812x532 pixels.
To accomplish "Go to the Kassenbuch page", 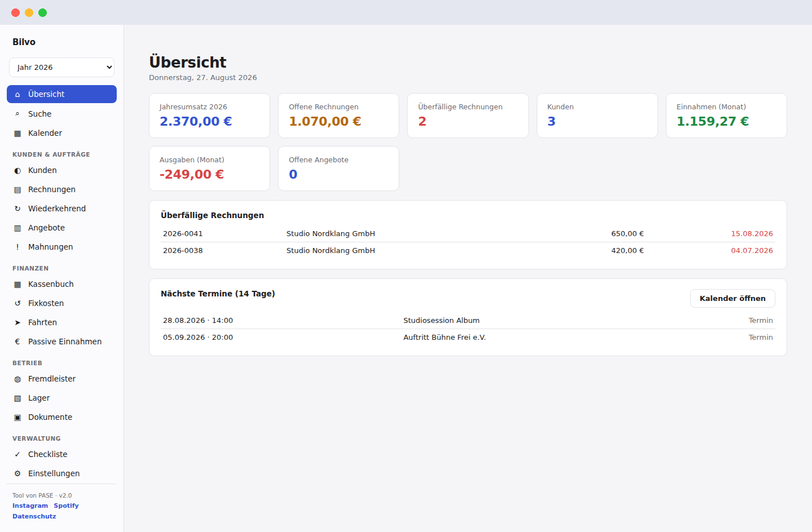I will point(61,284).
